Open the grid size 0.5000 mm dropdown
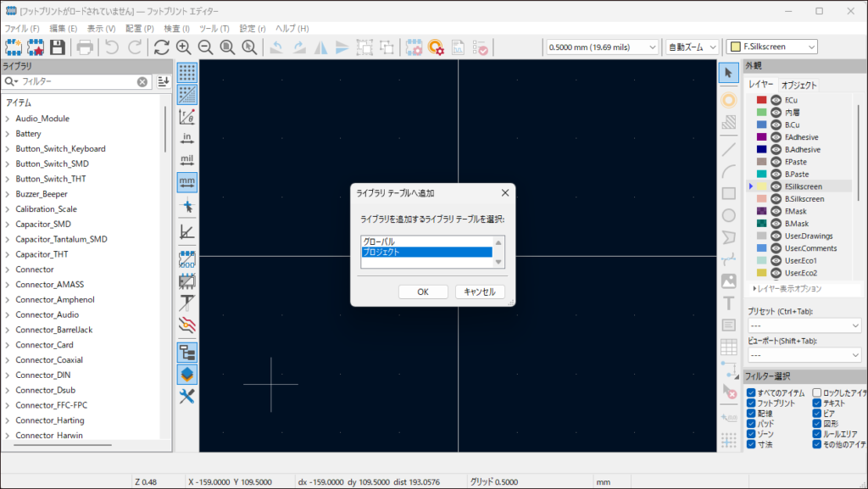Screen dimensions: 868x489 pos(601,47)
